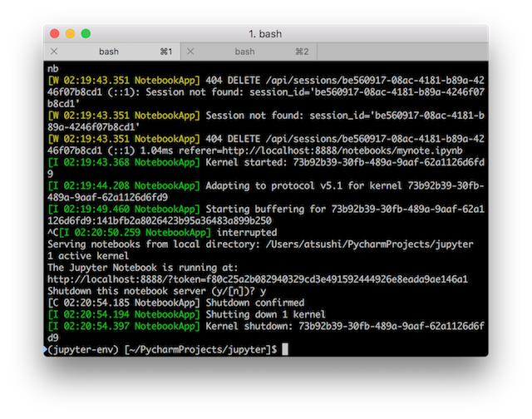Open the localhost:8888 token URL
The width and height of the screenshot is (532, 419).
[257, 280]
